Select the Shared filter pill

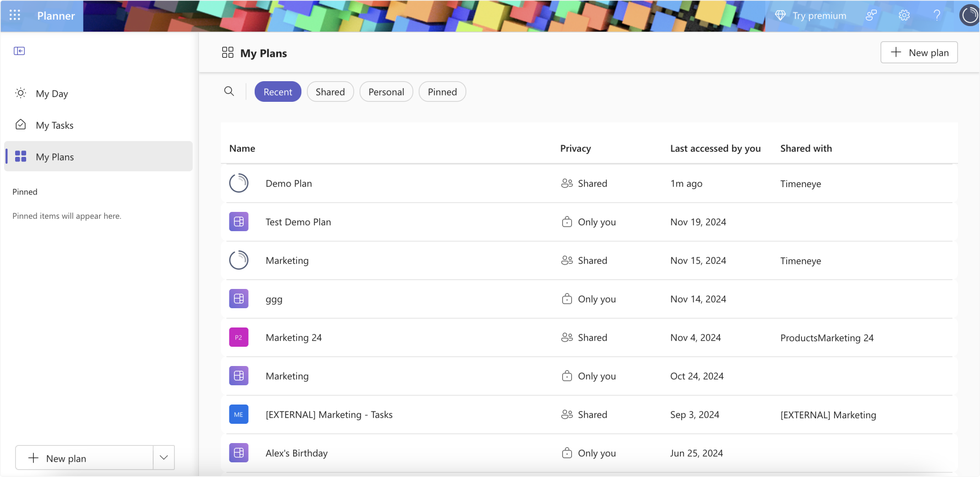(x=330, y=92)
